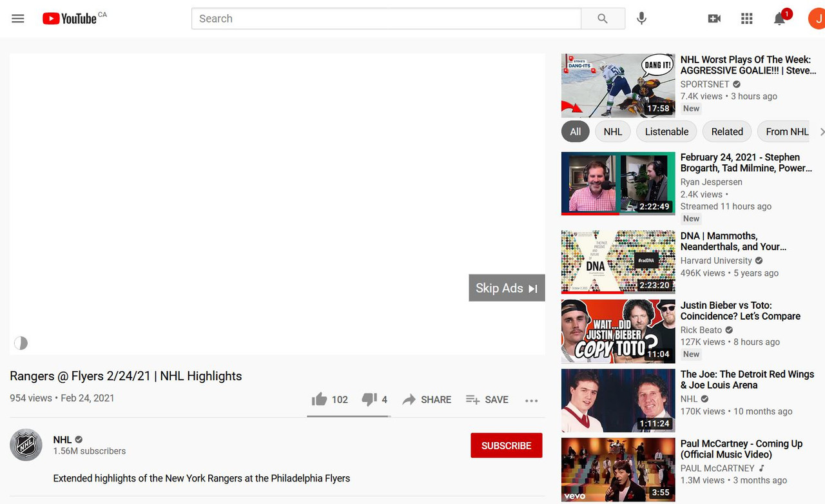Image resolution: width=825 pixels, height=504 pixels.
Task: Open title 'NHL Worst Plays Of The Week'
Action: 748,65
